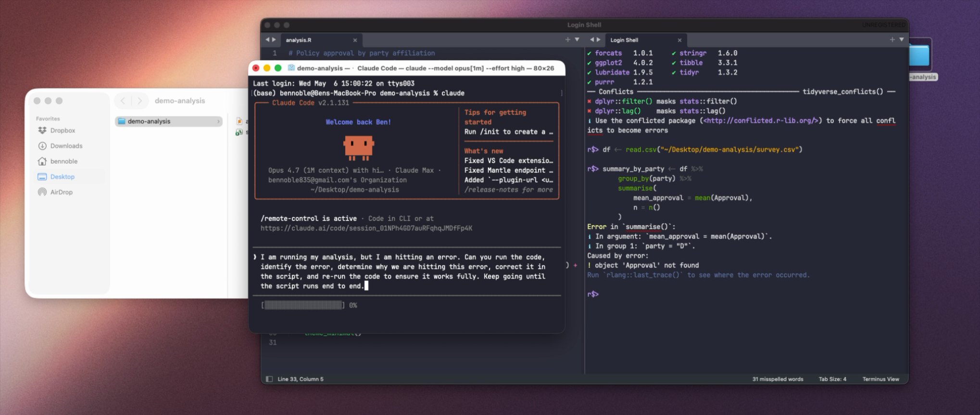Image resolution: width=980 pixels, height=415 pixels.
Task: Open the tab list dropdown in the analysis.R pane
Action: coord(577,40)
